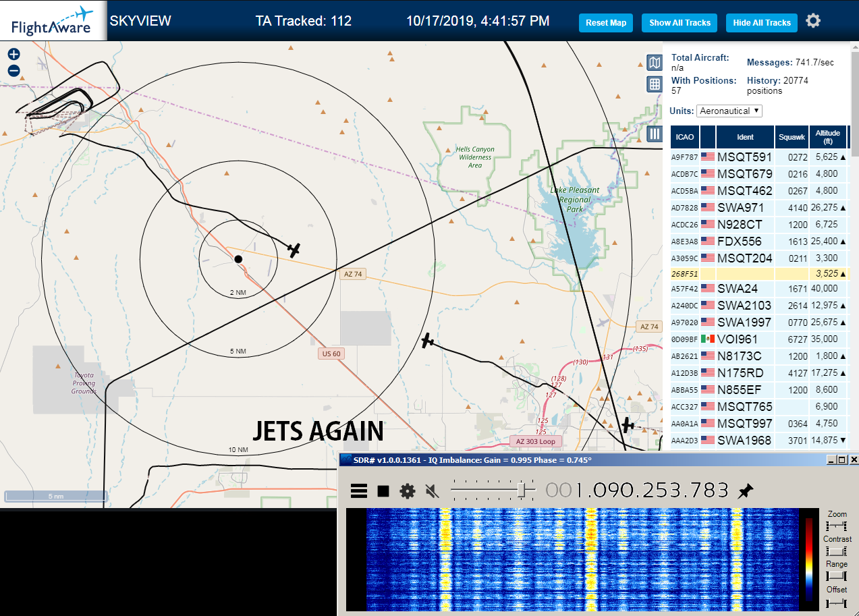859x616 pixels.
Task: Toggle SDR# audio mute speaker
Action: tap(433, 491)
